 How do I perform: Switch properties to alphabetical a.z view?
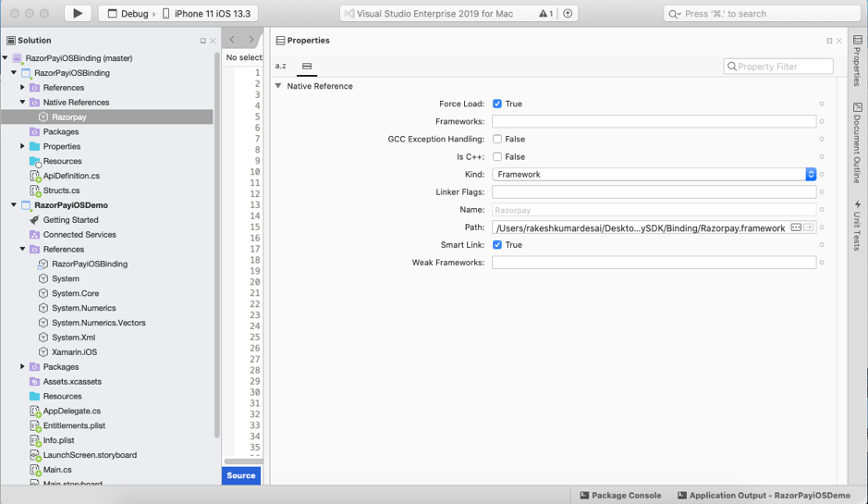pyautogui.click(x=281, y=66)
